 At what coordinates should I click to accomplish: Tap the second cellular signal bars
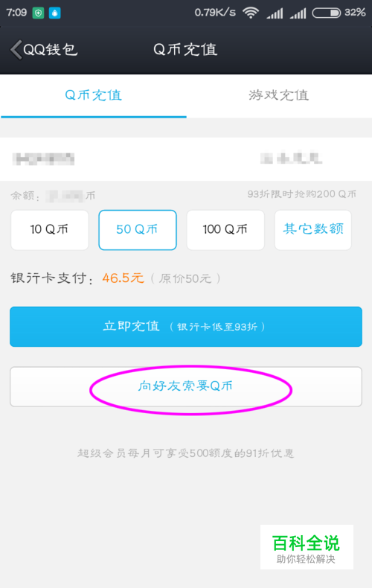point(298,13)
